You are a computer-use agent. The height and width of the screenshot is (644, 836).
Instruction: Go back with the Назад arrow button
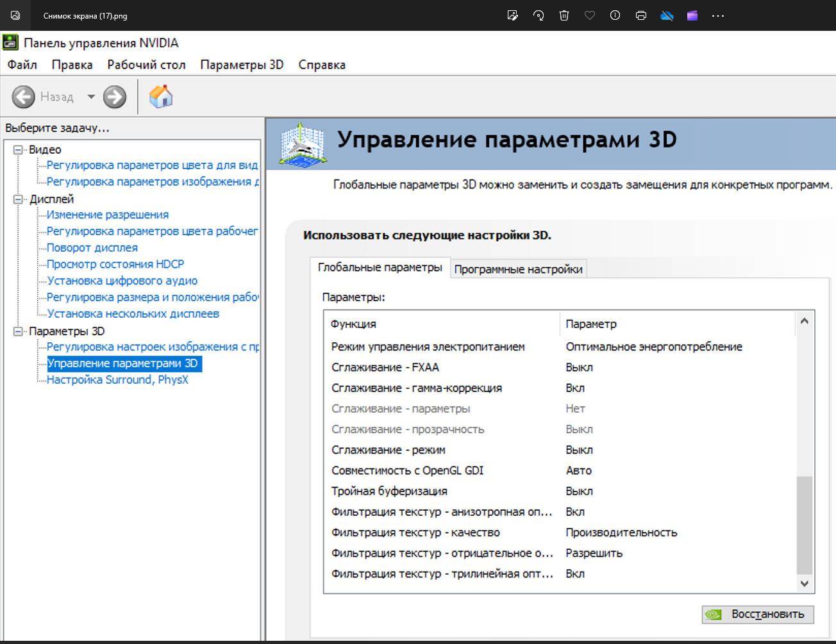[24, 97]
